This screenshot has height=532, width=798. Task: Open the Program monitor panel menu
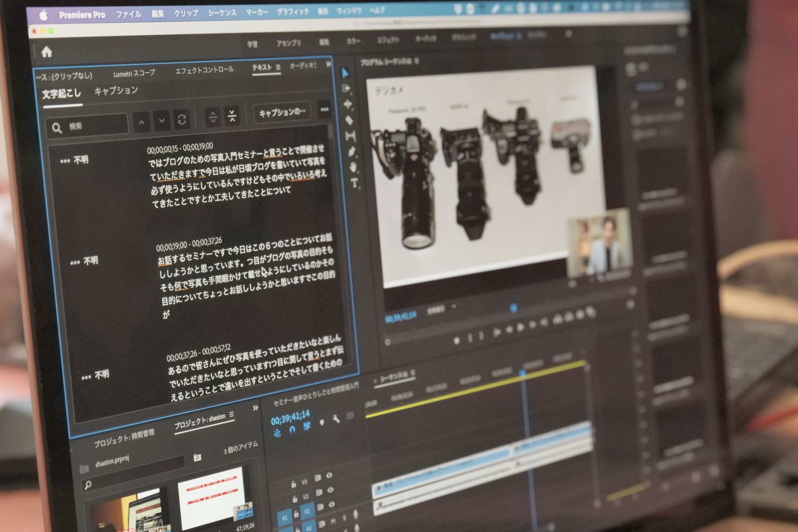tap(416, 61)
